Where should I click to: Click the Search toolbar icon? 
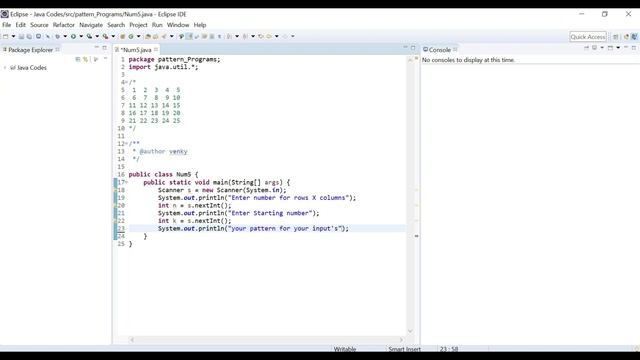164,36
